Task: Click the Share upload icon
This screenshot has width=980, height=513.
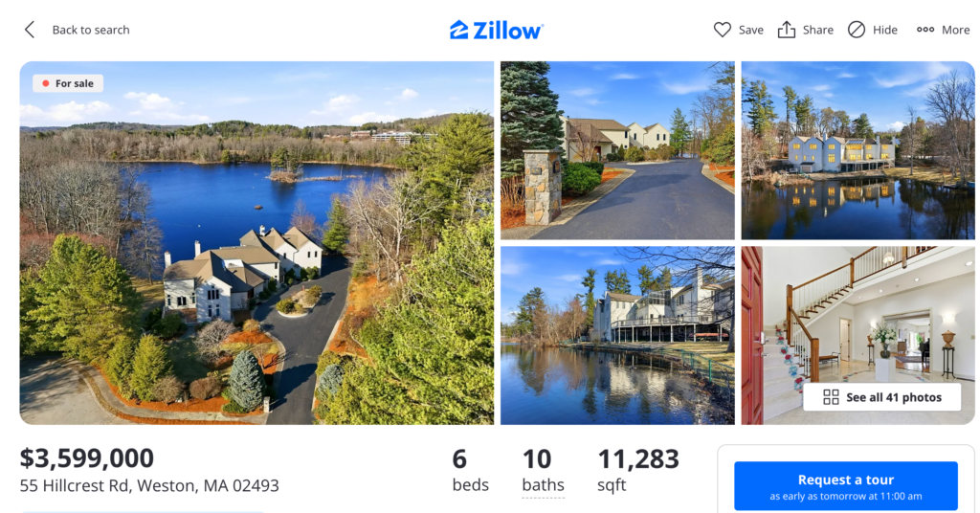Action: [x=787, y=30]
